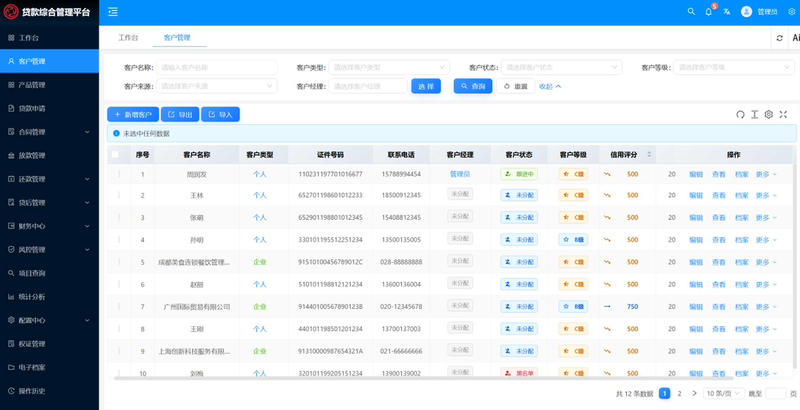Open the table column settings gear
Image resolution: width=800 pixels, height=410 pixels.
[769, 114]
